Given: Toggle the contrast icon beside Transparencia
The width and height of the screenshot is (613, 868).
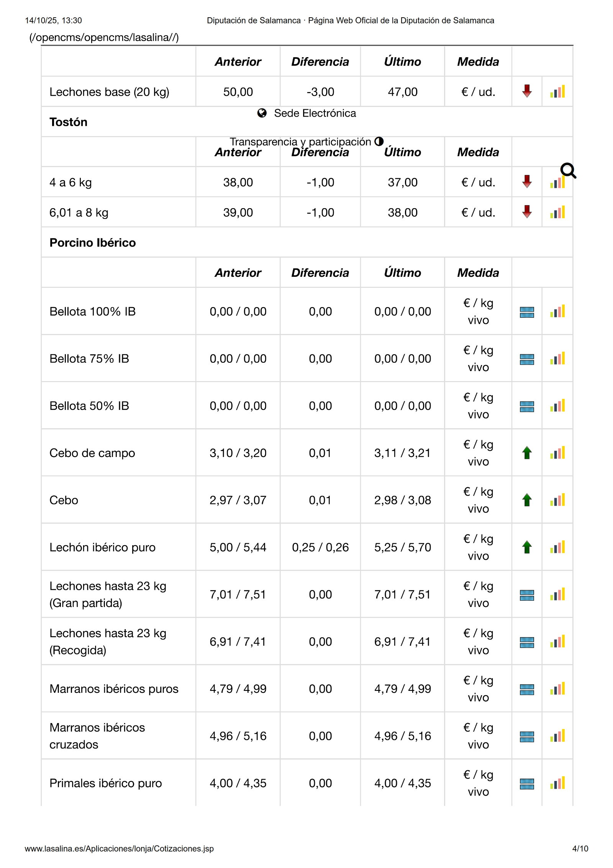Looking at the screenshot, I should point(379,141).
